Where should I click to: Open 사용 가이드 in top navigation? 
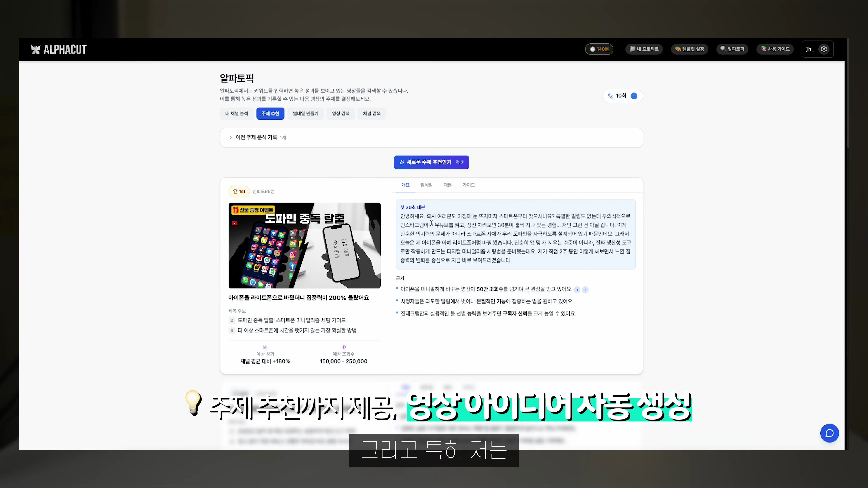[x=775, y=49]
